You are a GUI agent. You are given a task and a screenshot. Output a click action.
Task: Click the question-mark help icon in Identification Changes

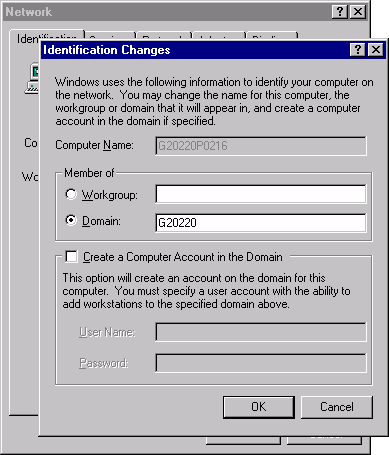(x=358, y=50)
